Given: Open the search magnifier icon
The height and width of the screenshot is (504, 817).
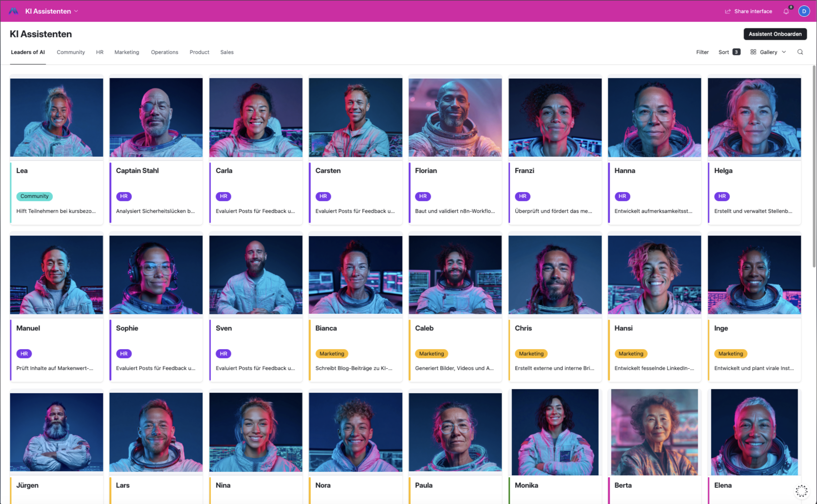Looking at the screenshot, I should (x=800, y=52).
